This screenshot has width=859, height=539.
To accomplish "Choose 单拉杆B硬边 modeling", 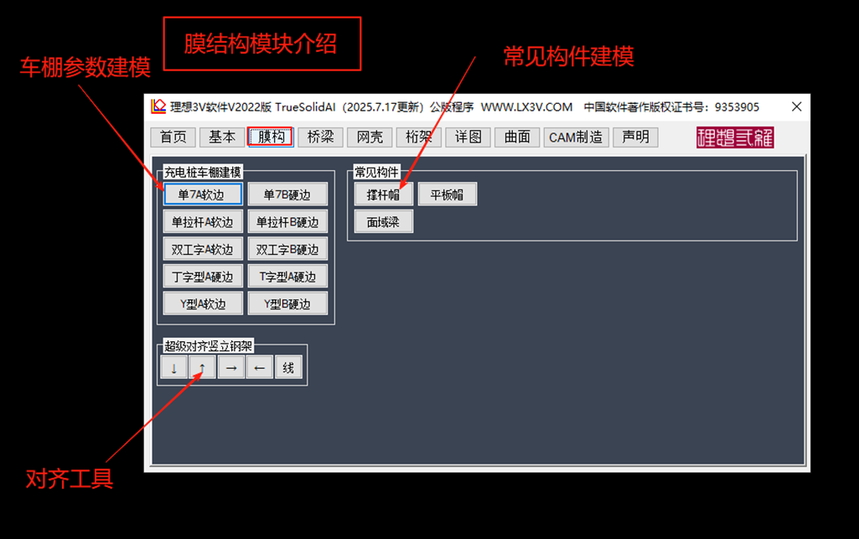I will (x=288, y=222).
